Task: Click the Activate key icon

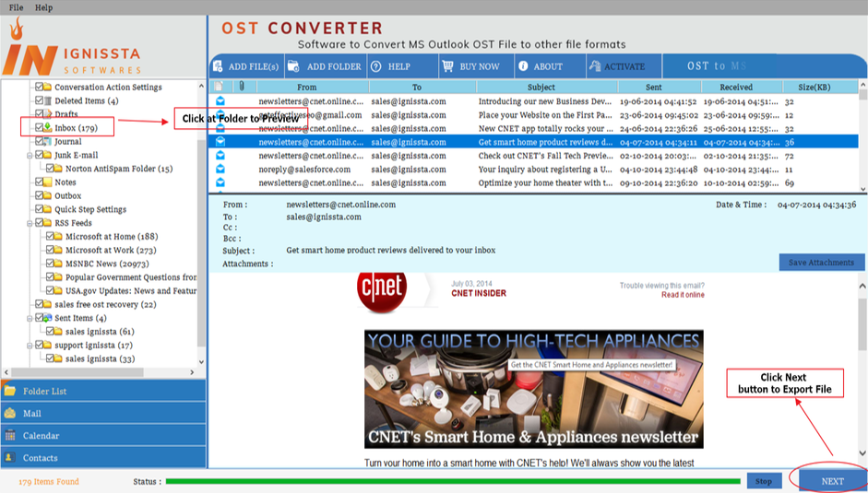Action: pyautogui.click(x=595, y=65)
